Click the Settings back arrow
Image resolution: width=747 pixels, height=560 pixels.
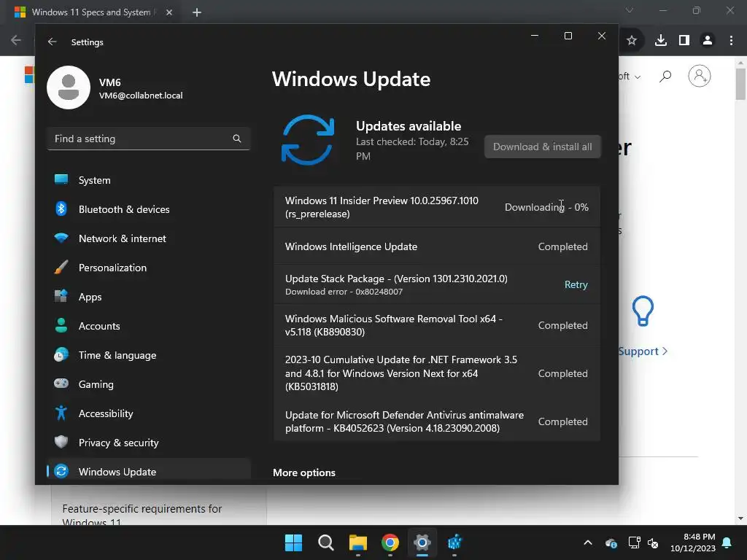pyautogui.click(x=53, y=42)
